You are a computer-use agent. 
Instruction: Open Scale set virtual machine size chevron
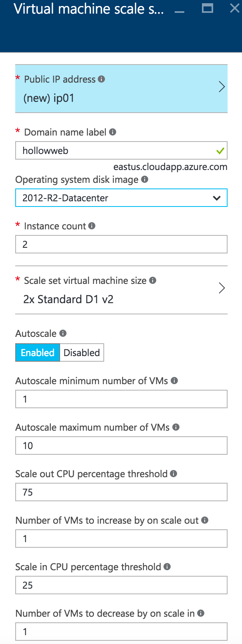click(222, 288)
